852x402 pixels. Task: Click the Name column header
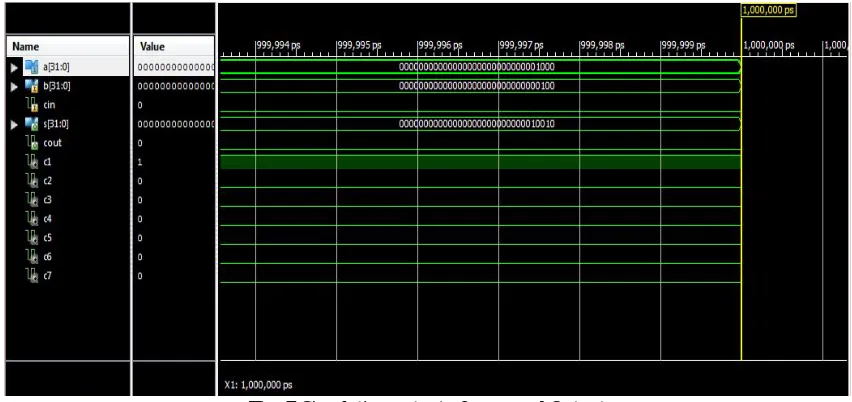[67, 47]
